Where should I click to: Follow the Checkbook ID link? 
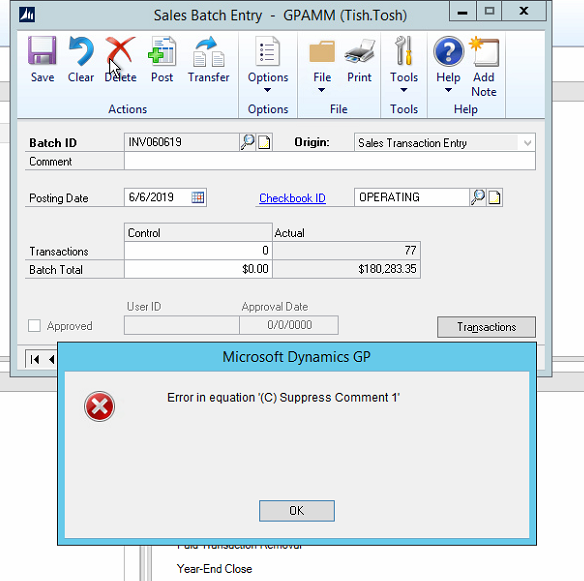point(292,198)
